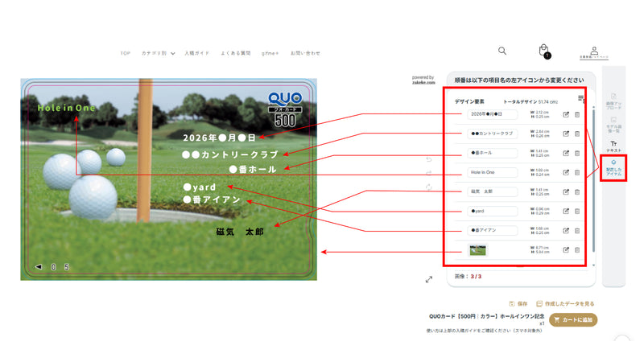Select the ●番アイアン name field

tap(493, 230)
